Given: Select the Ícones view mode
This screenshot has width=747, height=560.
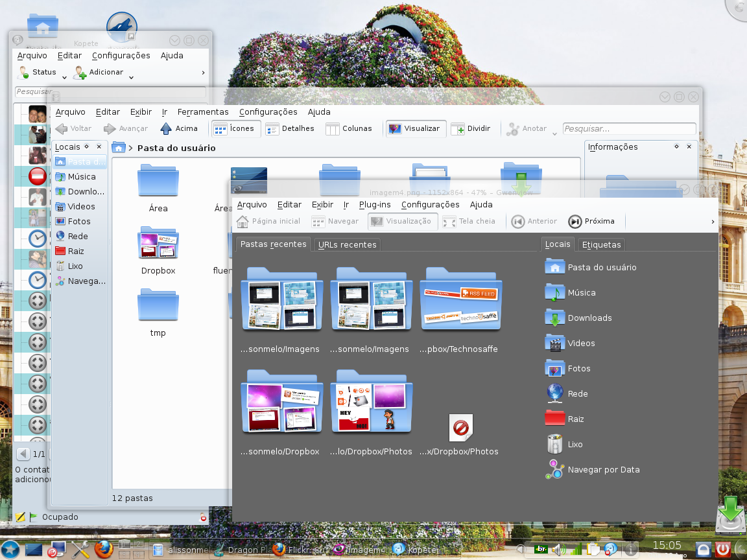Looking at the screenshot, I should [236, 128].
